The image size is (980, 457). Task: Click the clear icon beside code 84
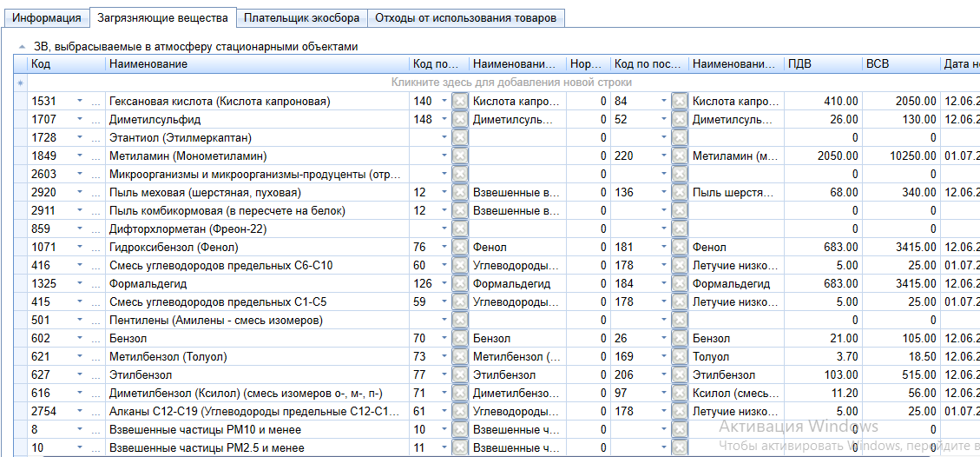coord(680,102)
